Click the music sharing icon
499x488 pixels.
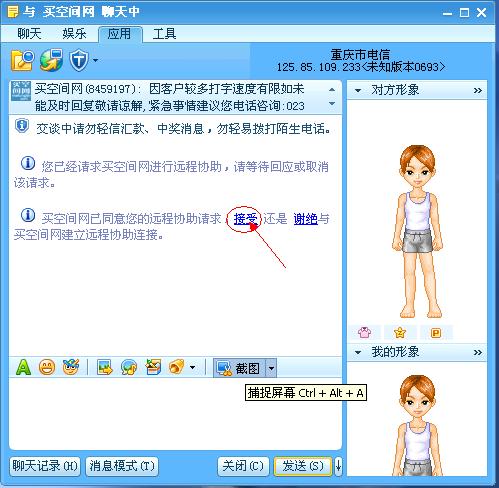click(x=129, y=368)
